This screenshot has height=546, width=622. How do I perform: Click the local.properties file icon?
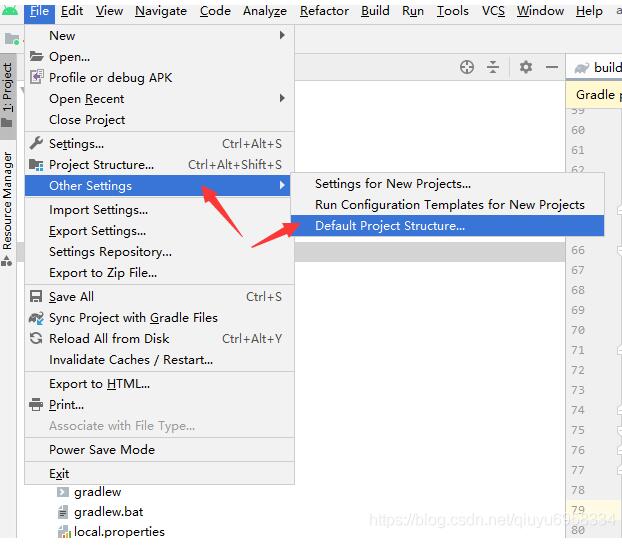click(64, 532)
